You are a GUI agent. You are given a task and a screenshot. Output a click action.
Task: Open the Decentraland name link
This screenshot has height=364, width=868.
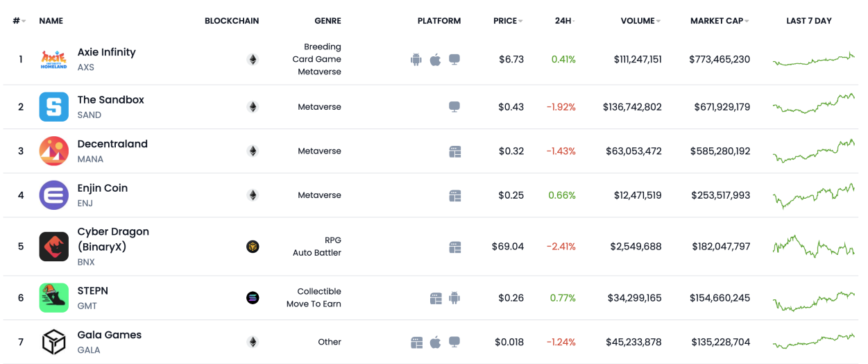pyautogui.click(x=112, y=144)
